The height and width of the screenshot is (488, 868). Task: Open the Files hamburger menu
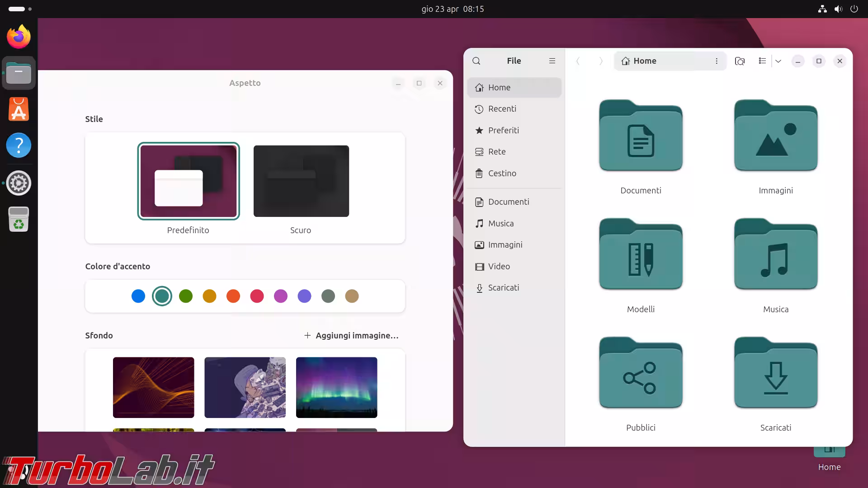pyautogui.click(x=552, y=61)
